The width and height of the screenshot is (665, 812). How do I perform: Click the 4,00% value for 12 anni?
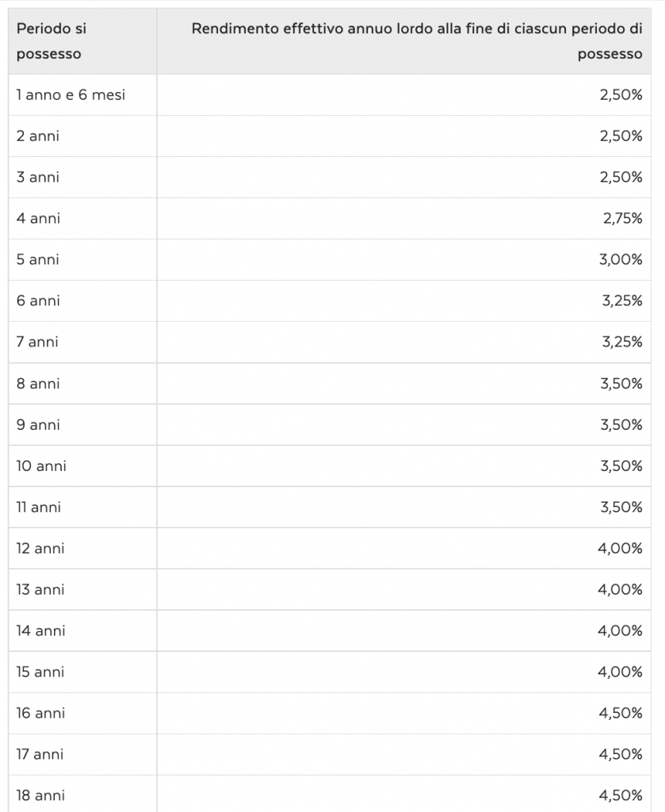click(x=620, y=549)
